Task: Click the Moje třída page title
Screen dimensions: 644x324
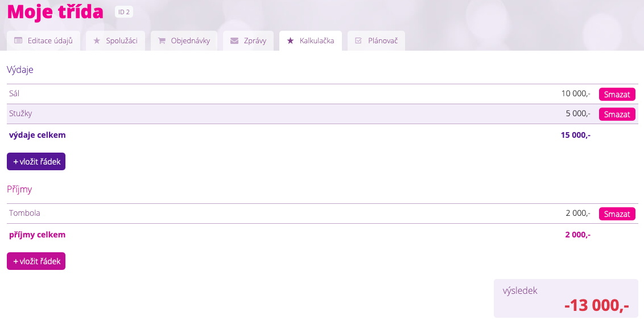Action: click(55, 12)
